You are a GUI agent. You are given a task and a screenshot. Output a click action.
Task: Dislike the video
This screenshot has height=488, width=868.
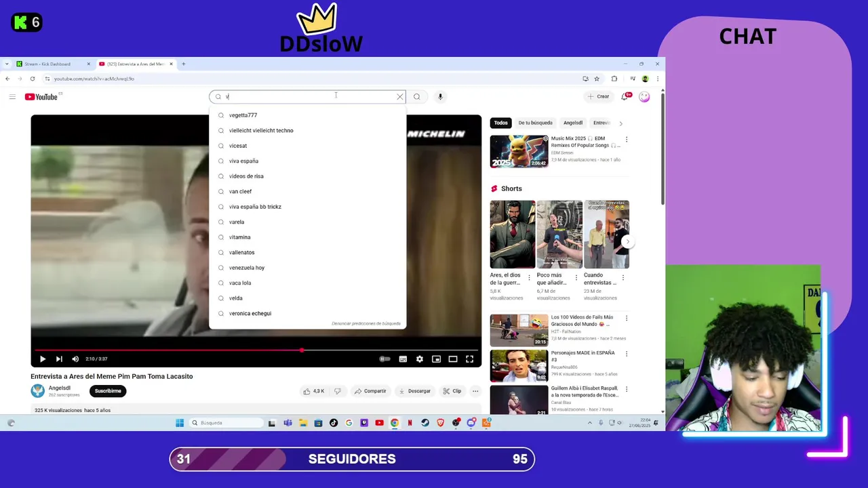click(338, 391)
